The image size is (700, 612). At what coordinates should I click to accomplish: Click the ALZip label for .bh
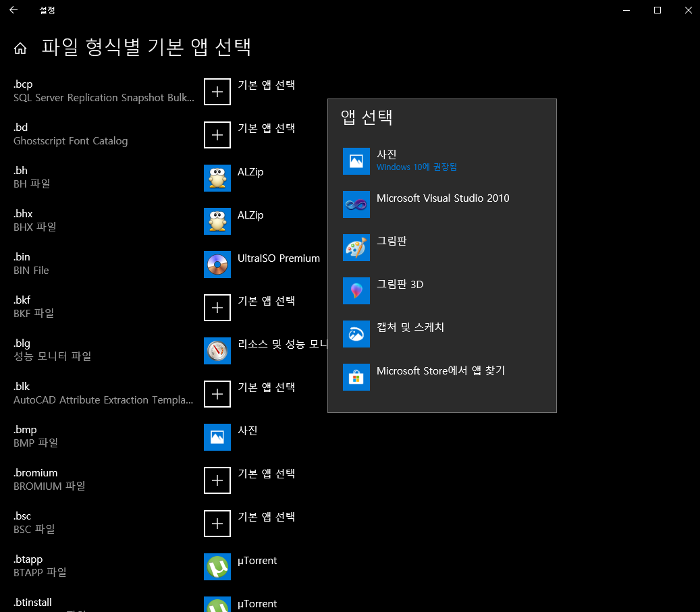tap(250, 172)
